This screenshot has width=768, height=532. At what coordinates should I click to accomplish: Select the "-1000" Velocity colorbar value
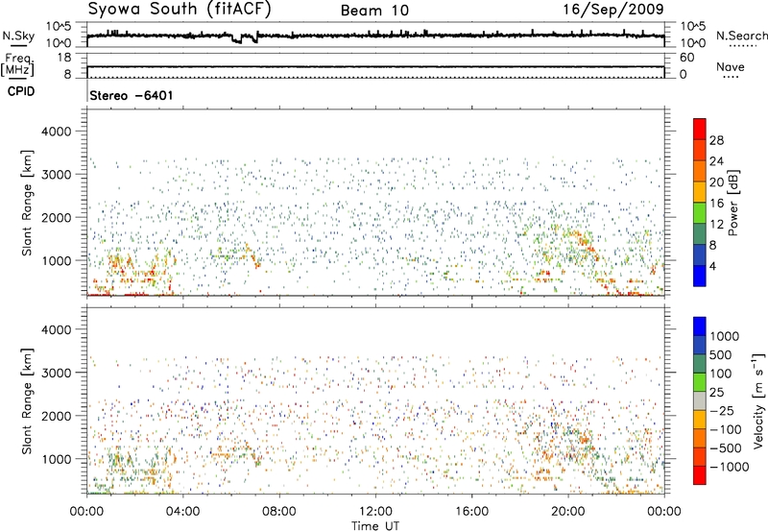(x=729, y=467)
